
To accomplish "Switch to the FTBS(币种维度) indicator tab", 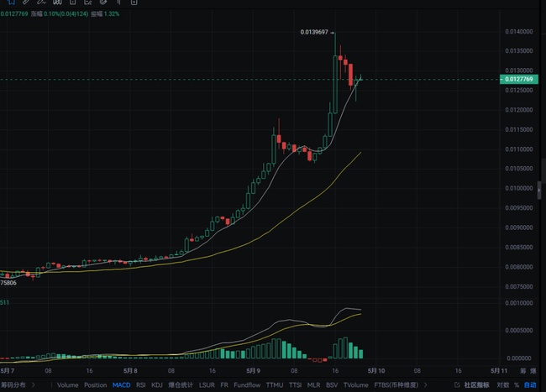I will (x=396, y=385).
